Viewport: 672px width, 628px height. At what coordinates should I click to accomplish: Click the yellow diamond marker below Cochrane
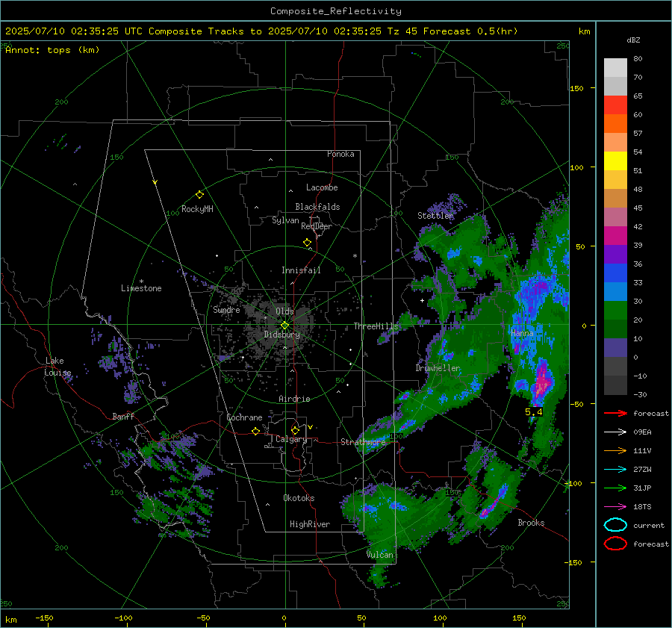click(x=255, y=432)
